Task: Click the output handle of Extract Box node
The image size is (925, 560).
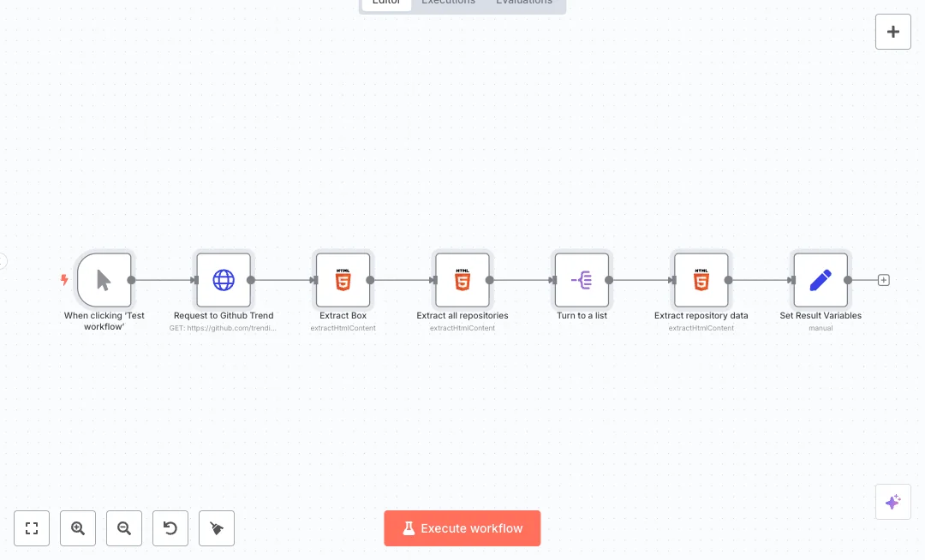Action: [x=370, y=280]
